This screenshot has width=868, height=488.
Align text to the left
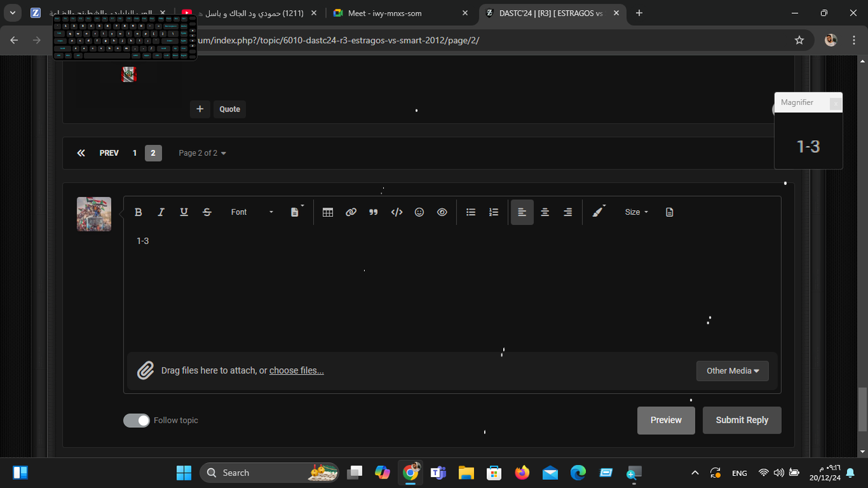coord(522,212)
